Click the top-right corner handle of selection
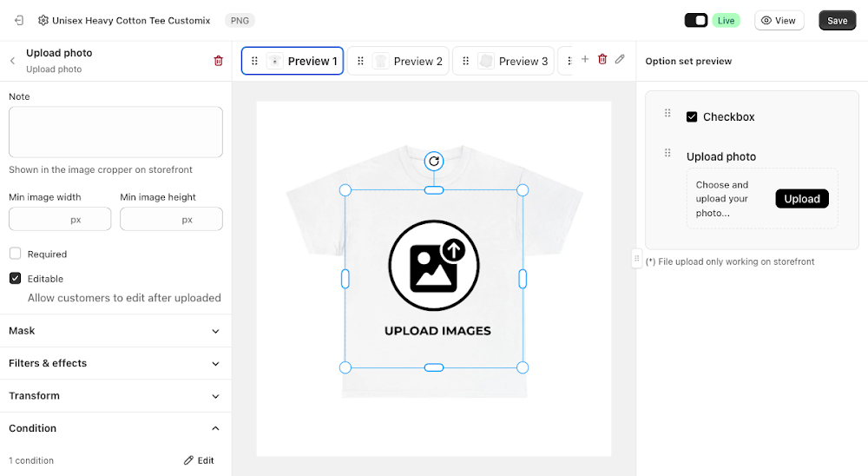Screen dimensions: 868x476 tap(523, 190)
